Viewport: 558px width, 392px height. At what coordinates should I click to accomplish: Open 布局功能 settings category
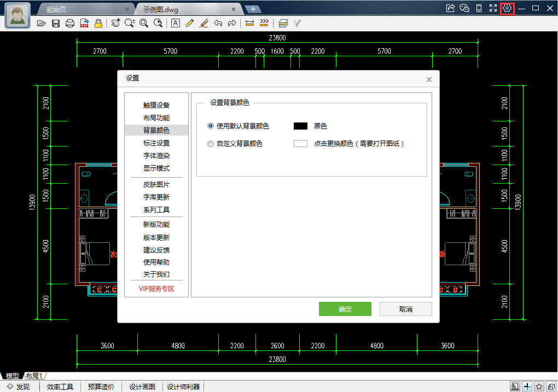[x=156, y=118]
